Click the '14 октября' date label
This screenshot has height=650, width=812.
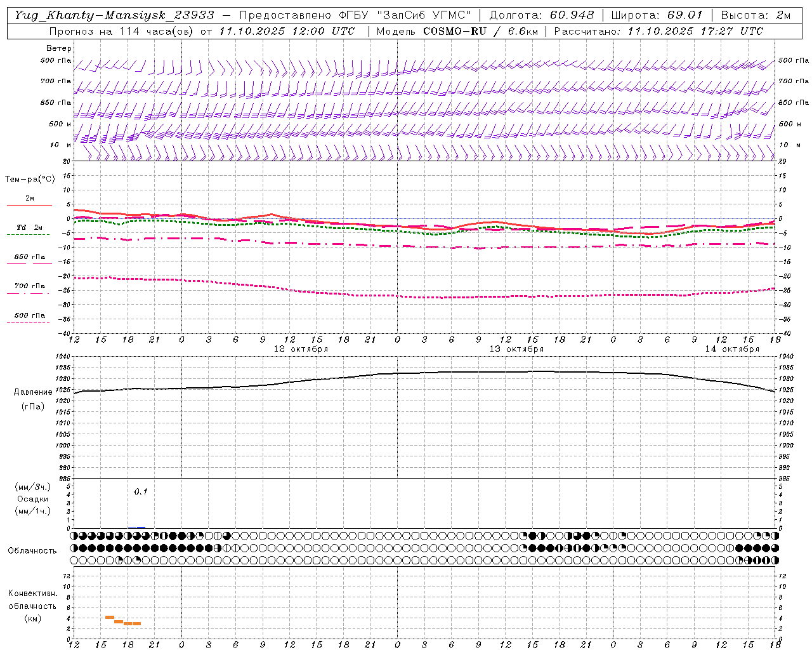click(732, 349)
